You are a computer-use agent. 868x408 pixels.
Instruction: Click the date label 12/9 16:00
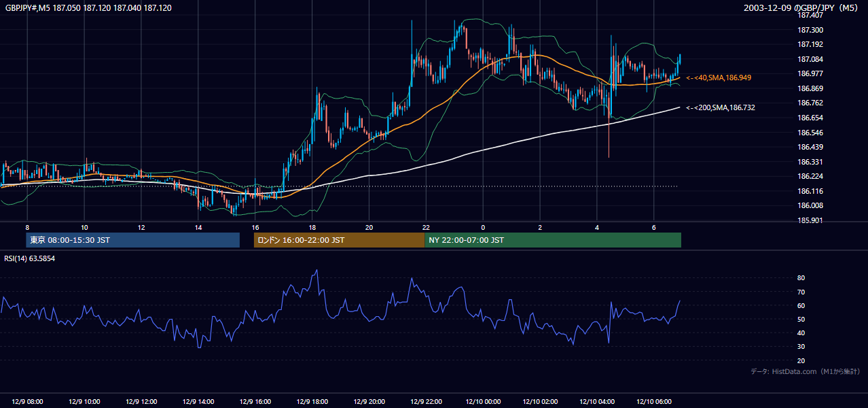(255, 402)
